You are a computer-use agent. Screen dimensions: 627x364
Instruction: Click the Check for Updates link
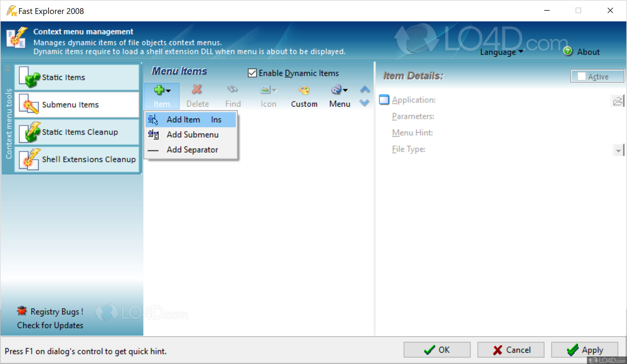click(x=50, y=325)
